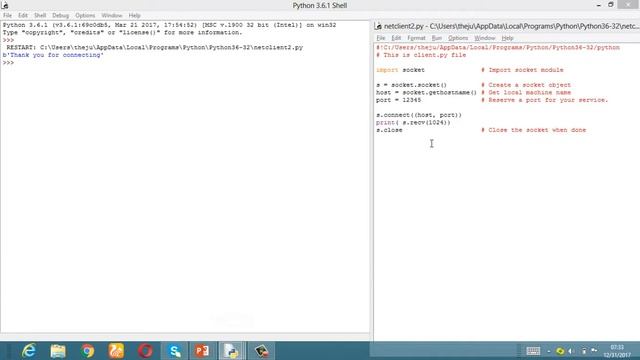Image resolution: width=640 pixels, height=360 pixels.
Task: Click the Python Shell window title icon
Action: [x=5, y=5]
